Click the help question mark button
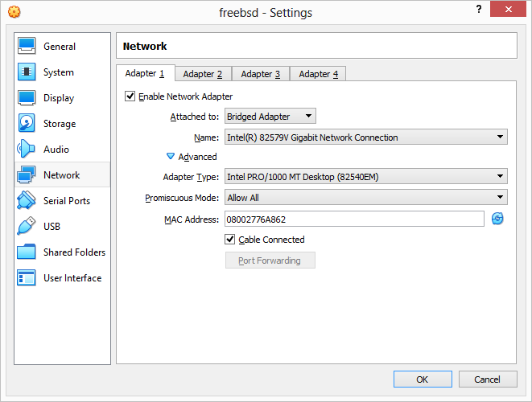Viewport: 532px width, 402px height. pos(479,9)
